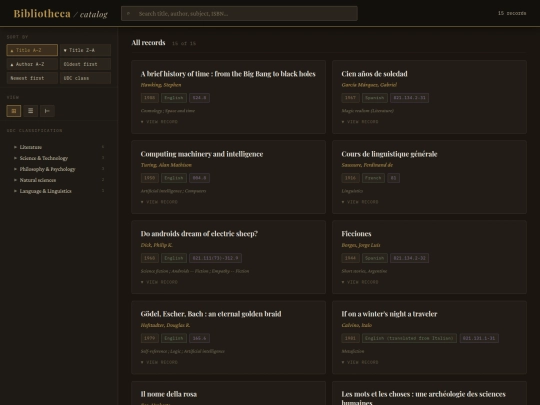Click the 1950 year tag on Turing card
This screenshot has height=405, width=540.
coord(149,178)
